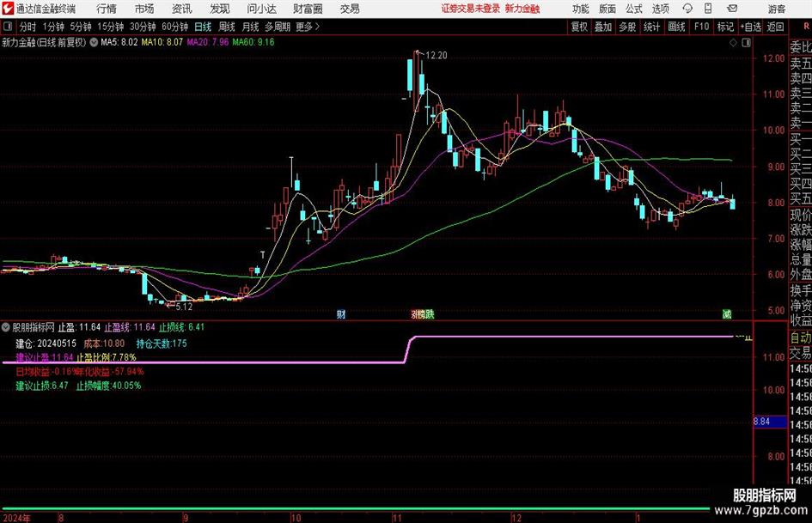The width and height of the screenshot is (812, 523).
Task: Expand 更多 periods chevron
Action: [317, 27]
